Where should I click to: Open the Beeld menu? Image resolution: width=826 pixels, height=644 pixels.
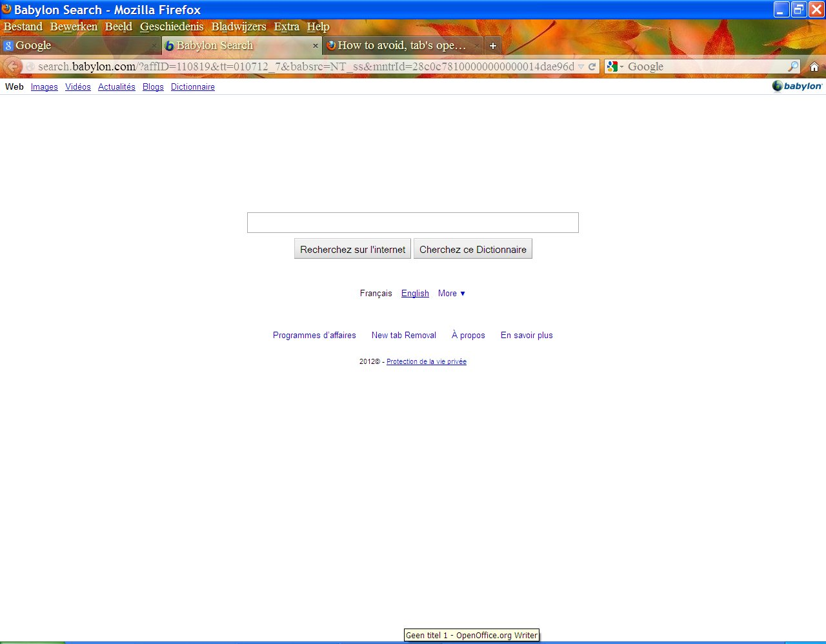pos(119,26)
